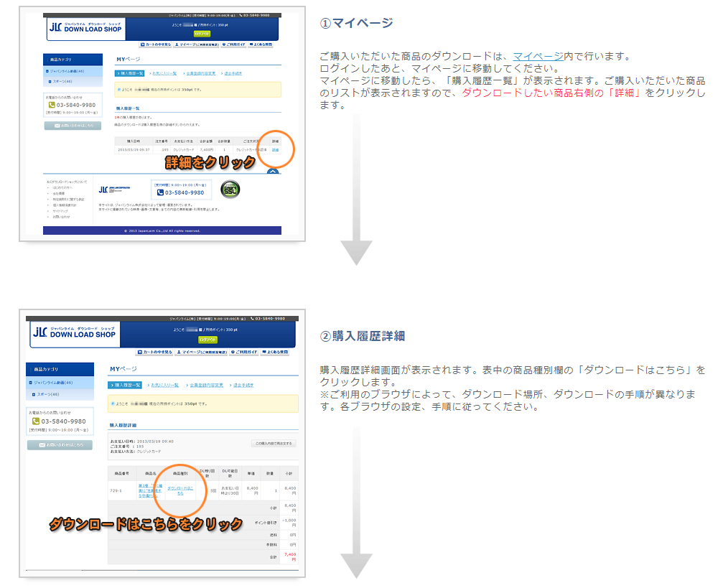This screenshot has height=588, width=723.
Task: Click the sentence starting 購入履歴詳細画面が表示されます
Action: tap(513, 376)
